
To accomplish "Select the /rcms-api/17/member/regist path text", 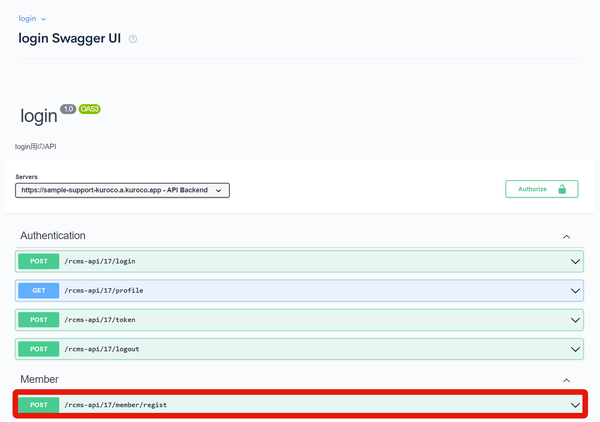I will click(x=116, y=405).
